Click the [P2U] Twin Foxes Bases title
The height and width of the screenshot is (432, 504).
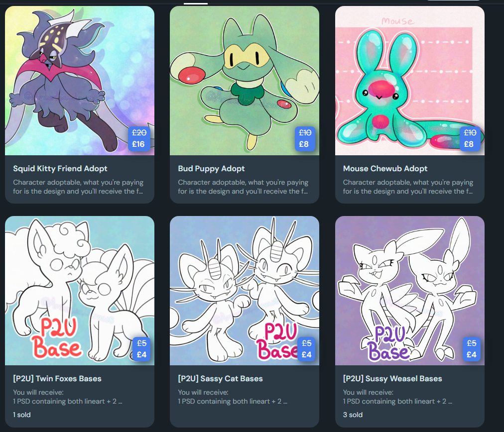point(57,379)
